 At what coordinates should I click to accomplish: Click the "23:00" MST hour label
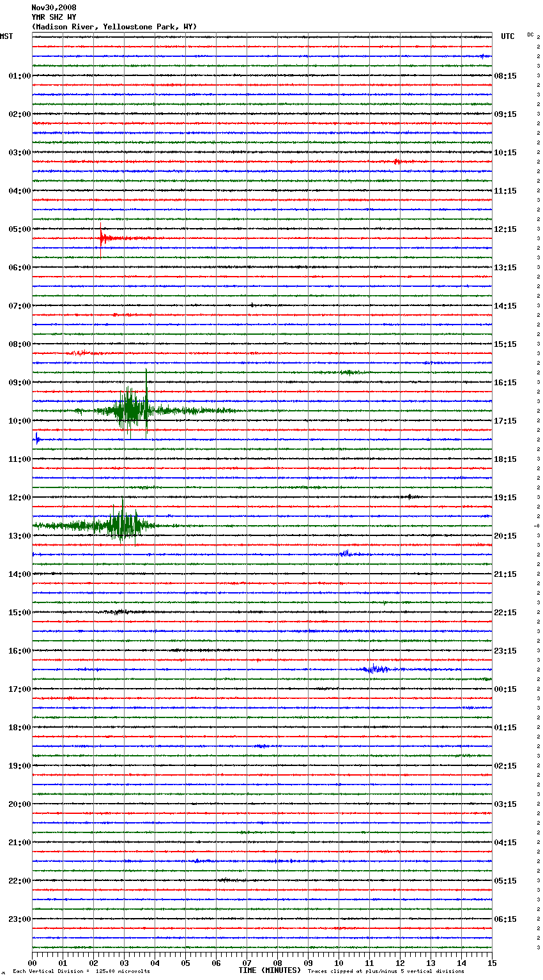coord(20,919)
